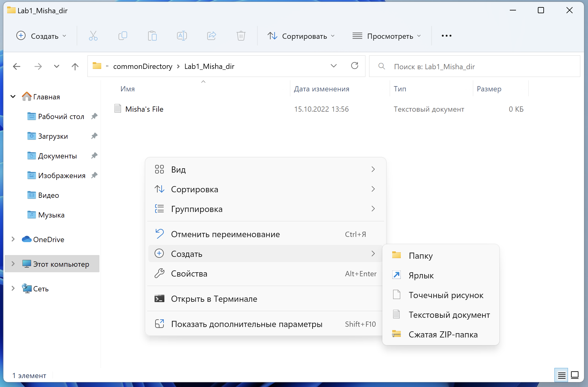This screenshot has height=387, width=588.
Task: Refresh the current folder view
Action: tap(354, 66)
